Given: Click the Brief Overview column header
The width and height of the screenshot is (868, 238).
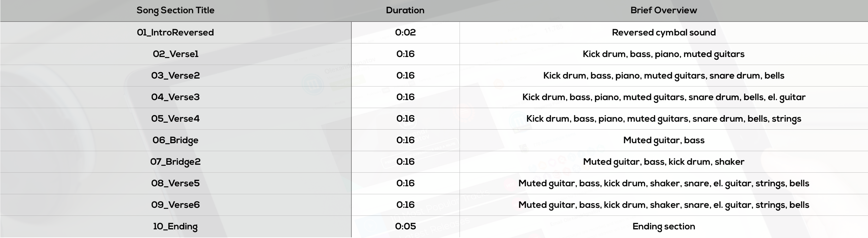Looking at the screenshot, I should coord(664,10).
